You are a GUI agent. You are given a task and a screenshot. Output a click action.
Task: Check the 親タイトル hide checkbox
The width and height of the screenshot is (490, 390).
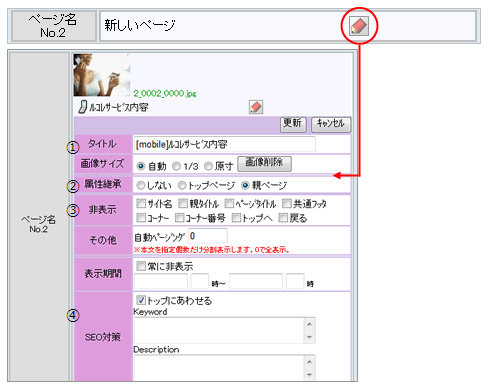click(x=183, y=203)
